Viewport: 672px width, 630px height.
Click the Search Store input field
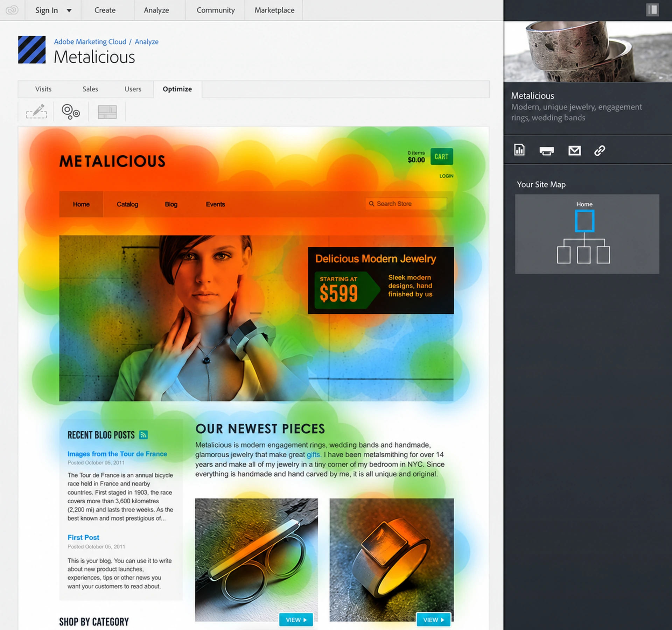406,204
